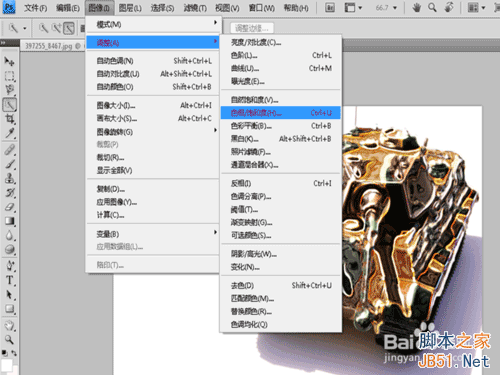This screenshot has height=375, width=500.
Task: Choose Add to Selection mode icon
Action: click(56, 28)
